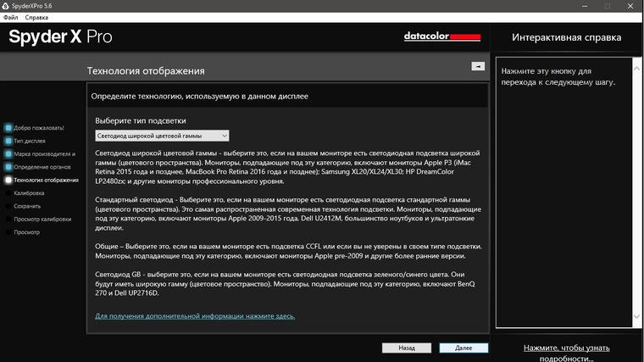Click the Назад button
This screenshot has width=644, height=362.
point(407,348)
